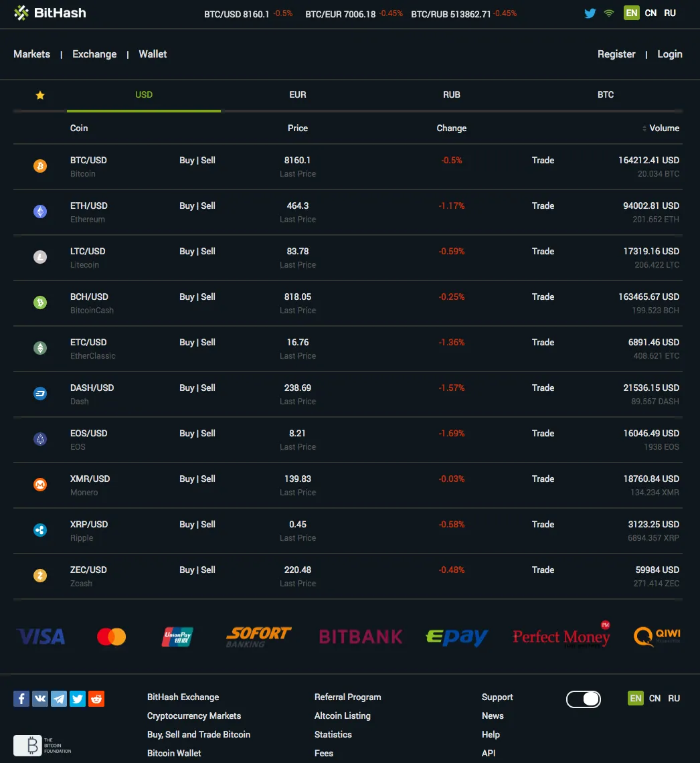
Task: Click the green wifi status icon
Action: point(608,13)
